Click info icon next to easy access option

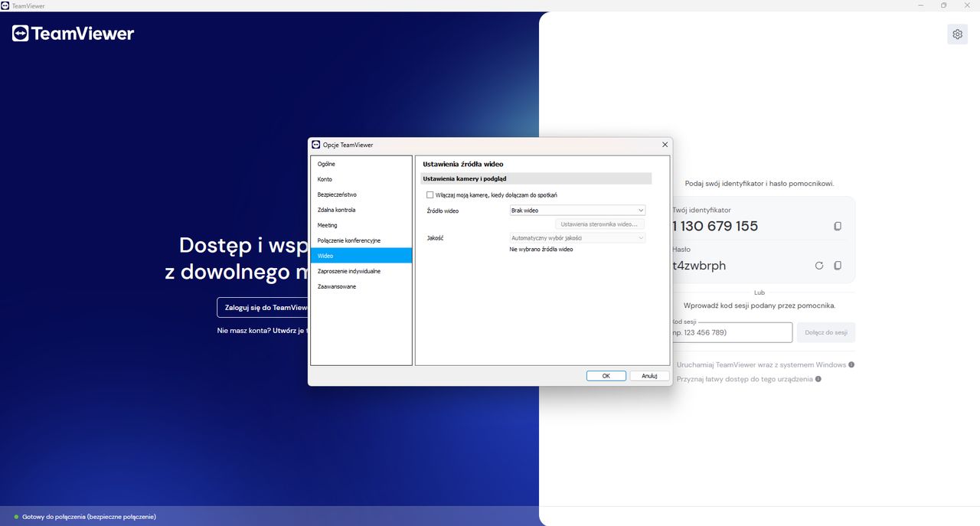(x=818, y=379)
